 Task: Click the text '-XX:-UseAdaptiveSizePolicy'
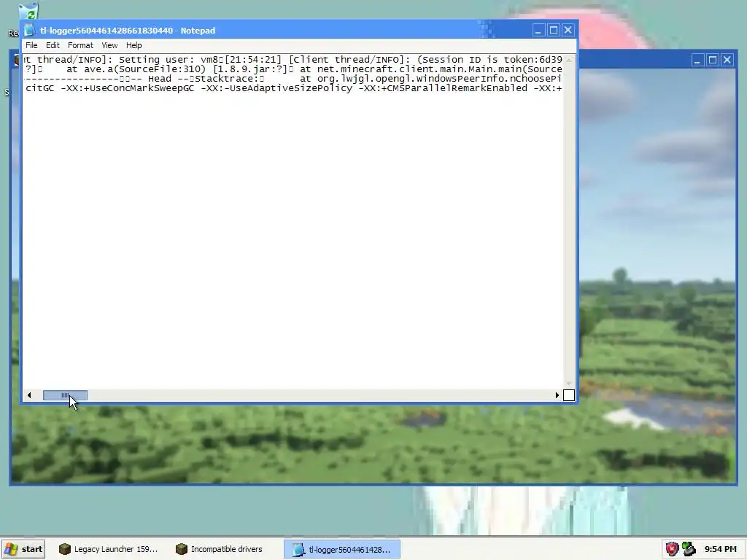coord(276,88)
